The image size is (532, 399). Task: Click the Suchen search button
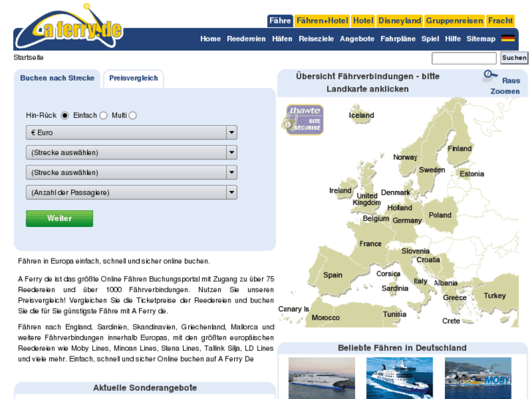514,58
